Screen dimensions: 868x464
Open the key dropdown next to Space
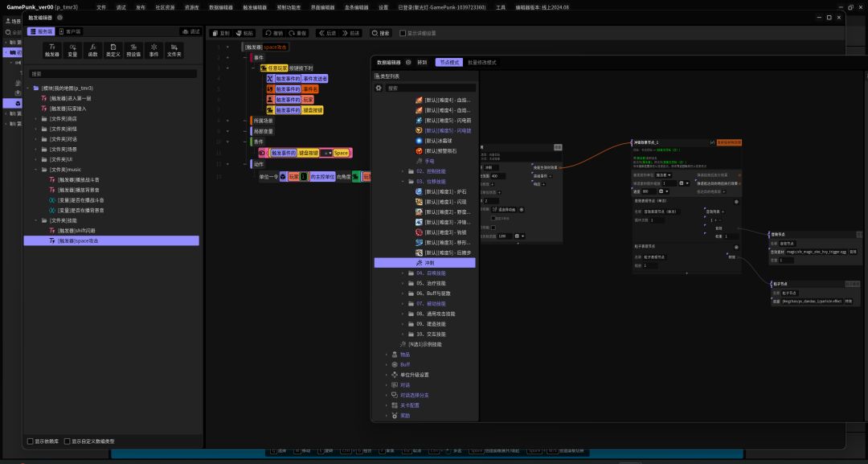[325, 153]
